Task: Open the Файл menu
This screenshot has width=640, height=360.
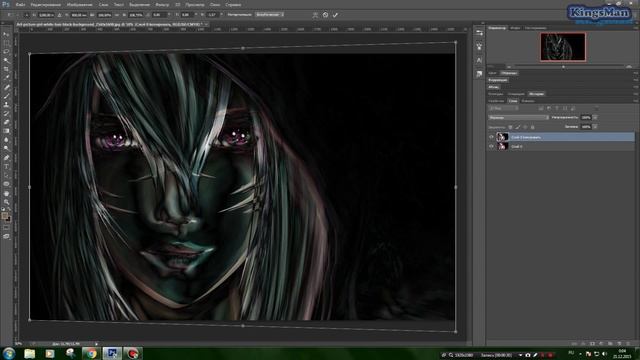Action: coord(20,5)
